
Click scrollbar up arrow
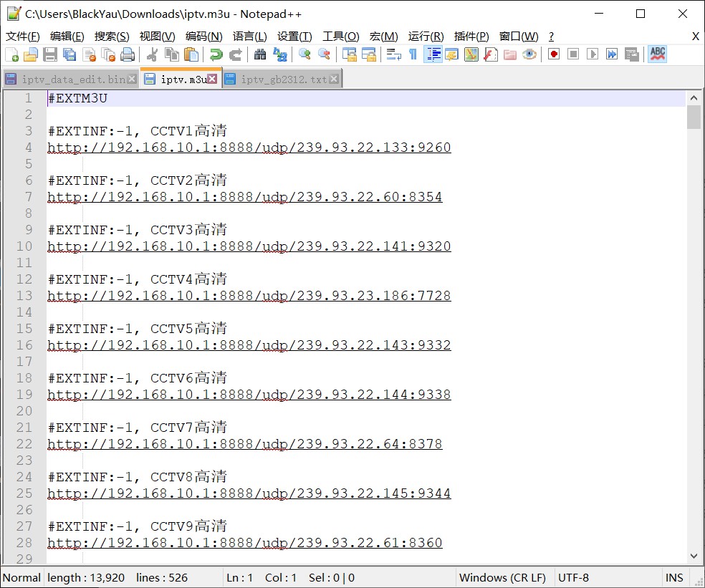point(694,97)
